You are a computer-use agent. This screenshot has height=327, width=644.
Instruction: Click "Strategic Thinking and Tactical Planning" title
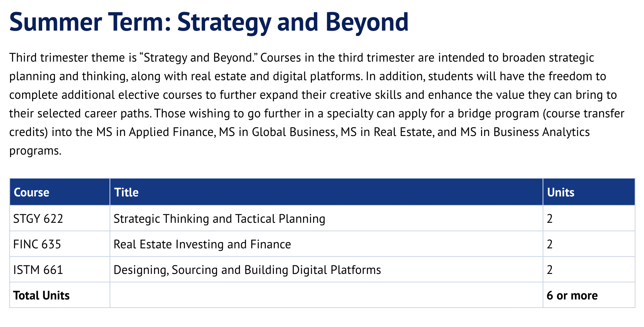219,219
